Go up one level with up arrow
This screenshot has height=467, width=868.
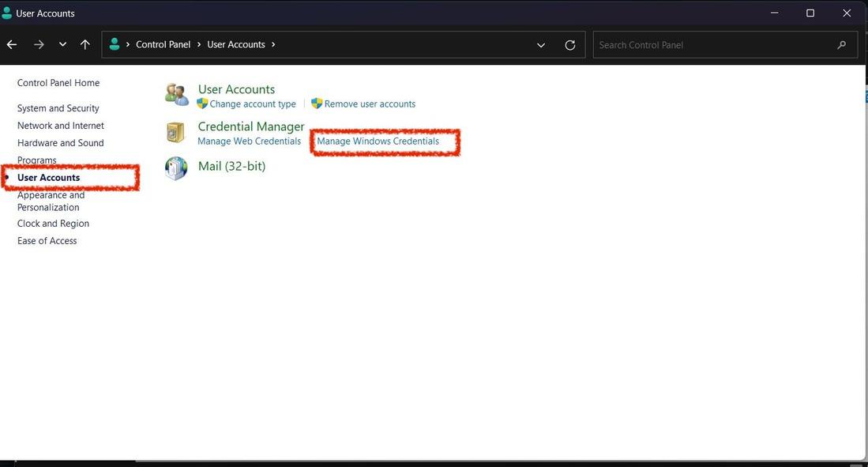tap(85, 45)
